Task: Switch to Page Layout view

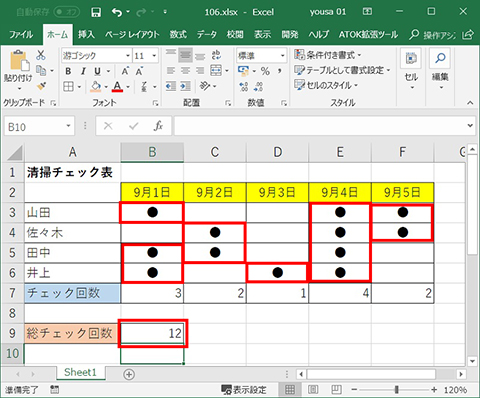Action: click(313, 389)
